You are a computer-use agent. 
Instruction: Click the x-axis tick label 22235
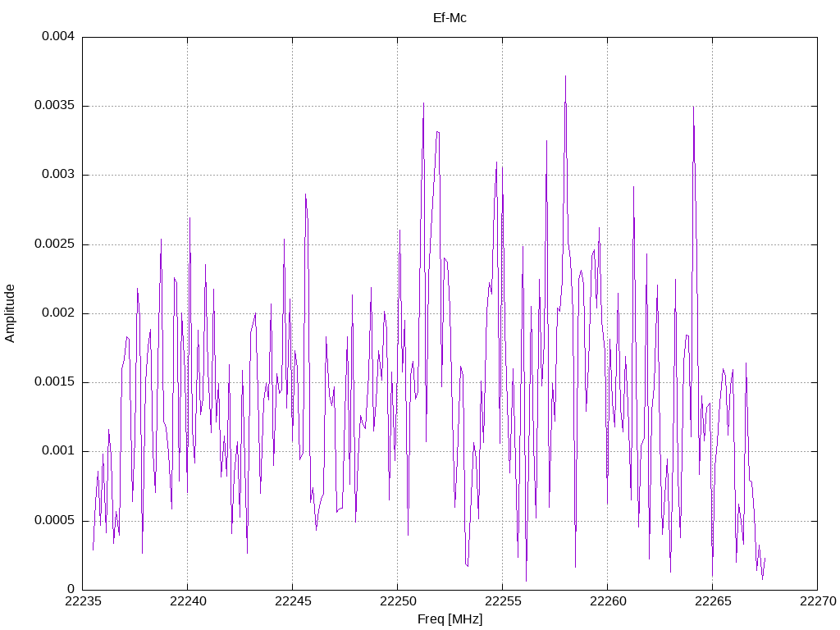coord(83,601)
